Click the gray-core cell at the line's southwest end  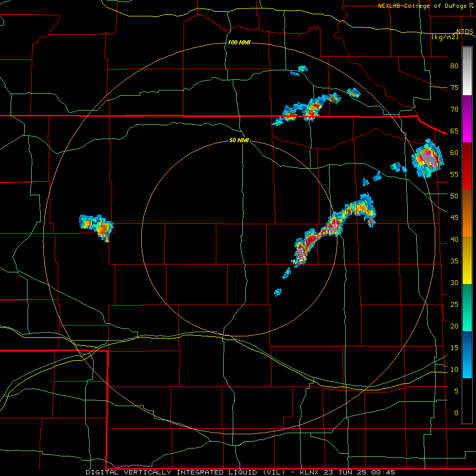[301, 253]
